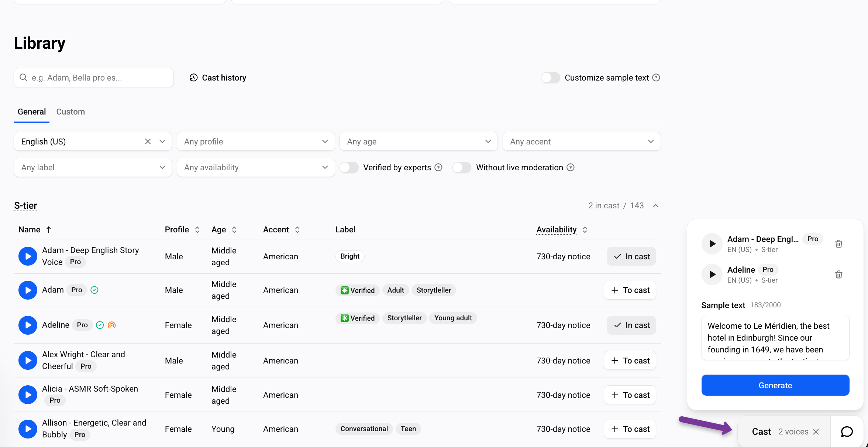
Task: Play the Adeline voice sample in table
Action: click(x=28, y=325)
